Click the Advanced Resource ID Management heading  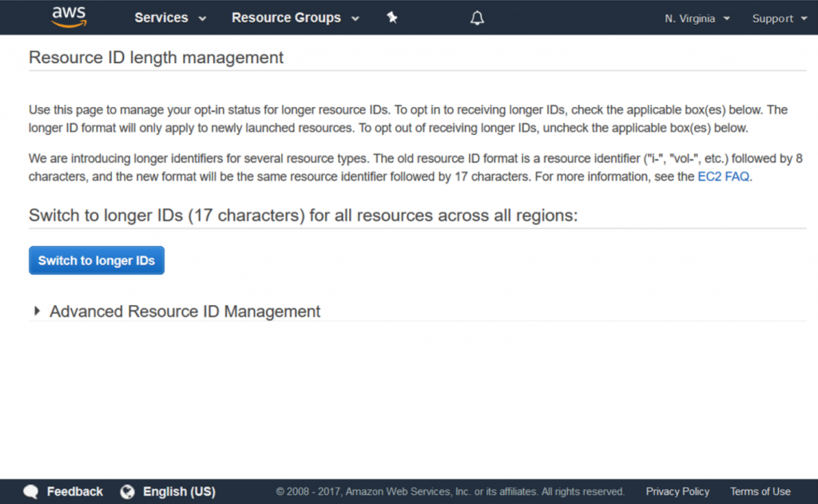(185, 312)
